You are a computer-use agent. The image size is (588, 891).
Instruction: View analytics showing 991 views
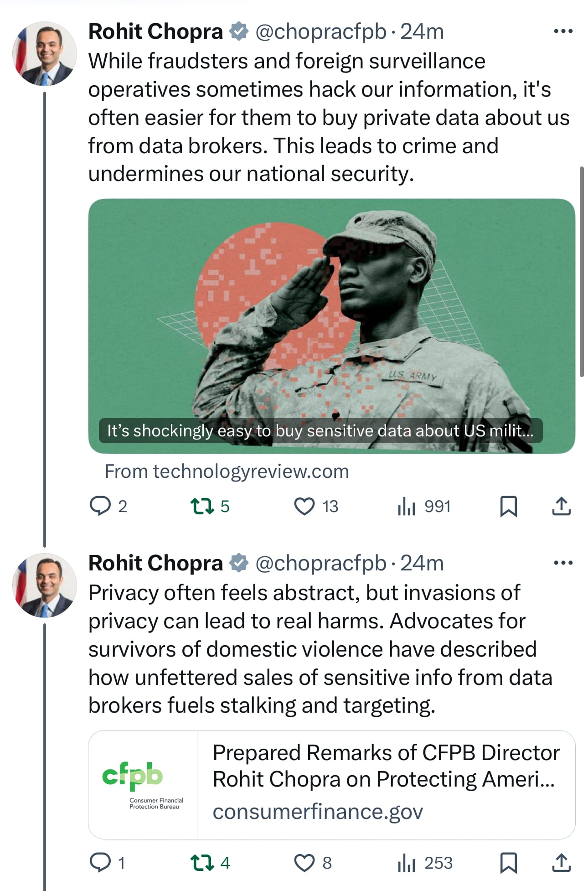coord(407,506)
